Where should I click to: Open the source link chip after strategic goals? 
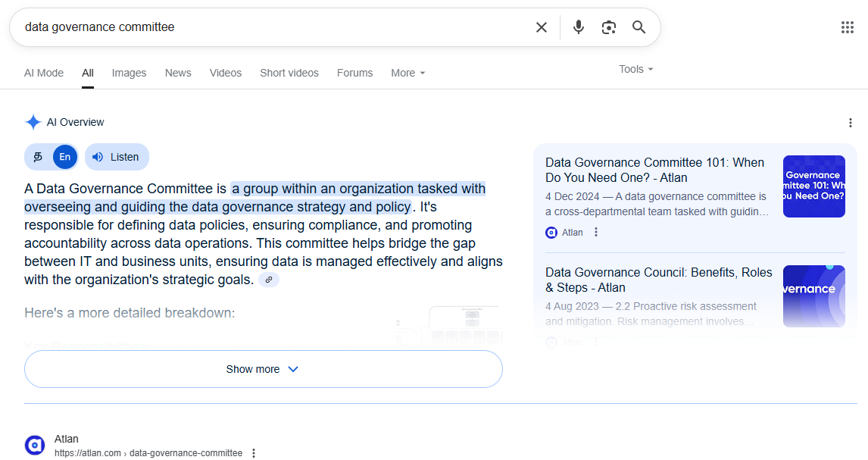pyautogui.click(x=268, y=280)
